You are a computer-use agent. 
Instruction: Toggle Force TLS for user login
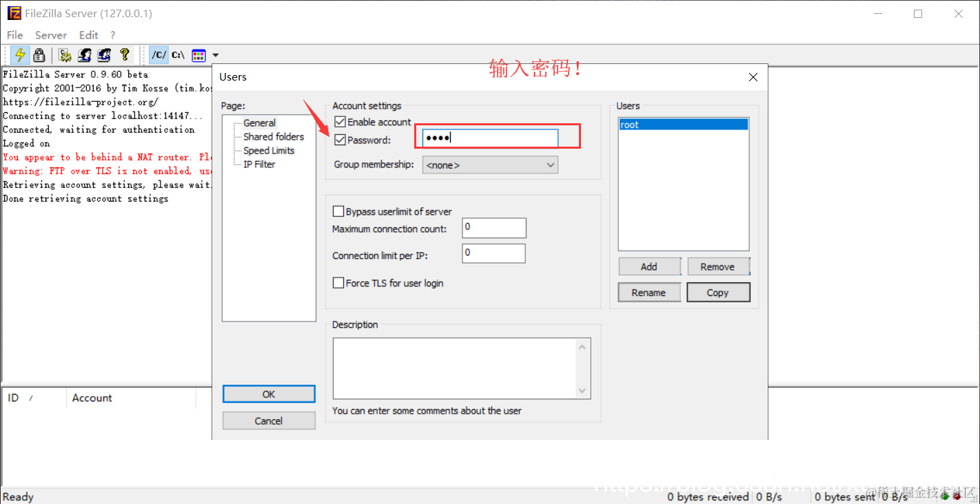[x=338, y=283]
